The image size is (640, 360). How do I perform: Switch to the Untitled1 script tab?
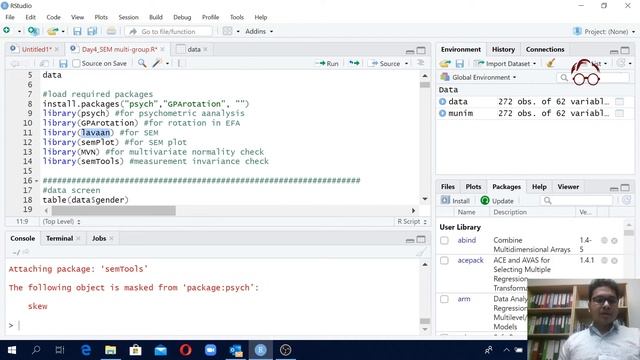tap(36, 49)
